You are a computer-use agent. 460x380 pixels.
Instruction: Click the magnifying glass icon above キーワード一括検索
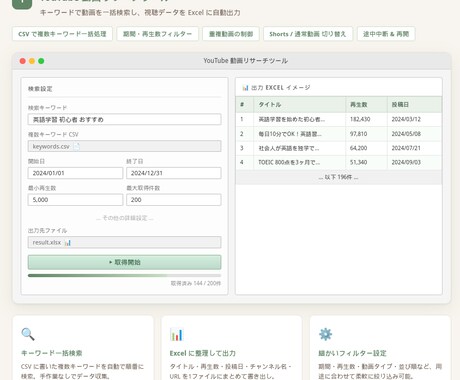click(x=28, y=334)
